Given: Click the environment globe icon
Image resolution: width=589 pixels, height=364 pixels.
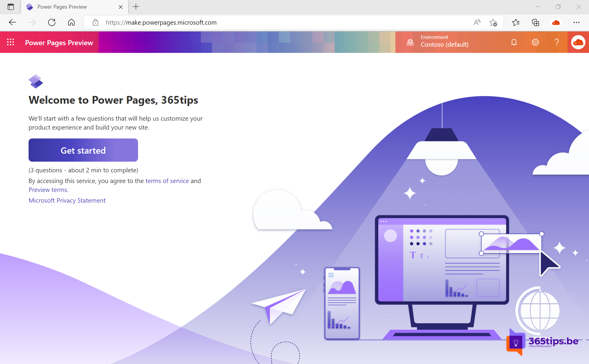Looking at the screenshot, I should 410,42.
